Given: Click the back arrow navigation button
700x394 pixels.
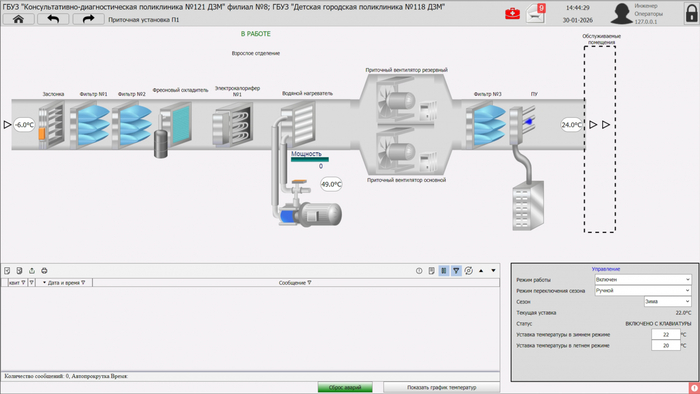Looking at the screenshot, I should (x=53, y=19).
